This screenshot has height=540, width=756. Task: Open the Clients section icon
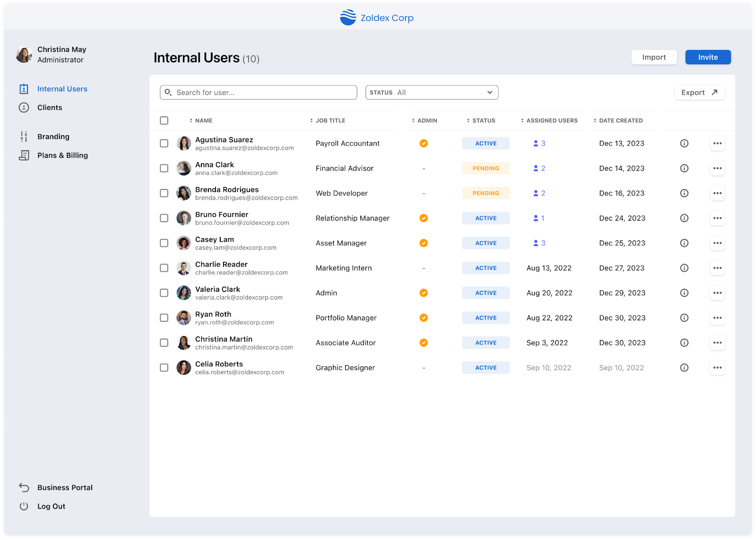pyautogui.click(x=24, y=107)
